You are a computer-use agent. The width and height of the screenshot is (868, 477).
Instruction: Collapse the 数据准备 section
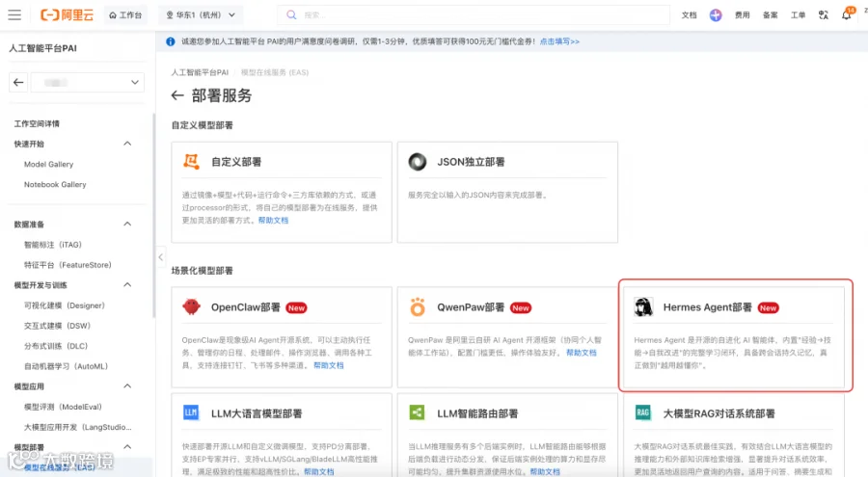[127, 225]
